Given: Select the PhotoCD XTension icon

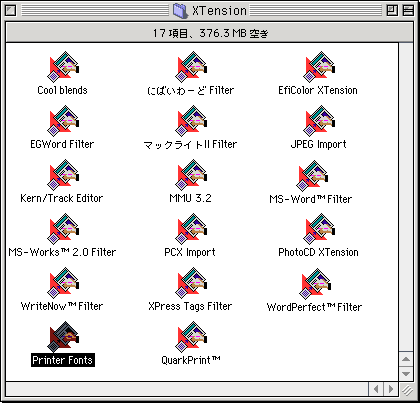Looking at the screenshot, I should pos(319,229).
